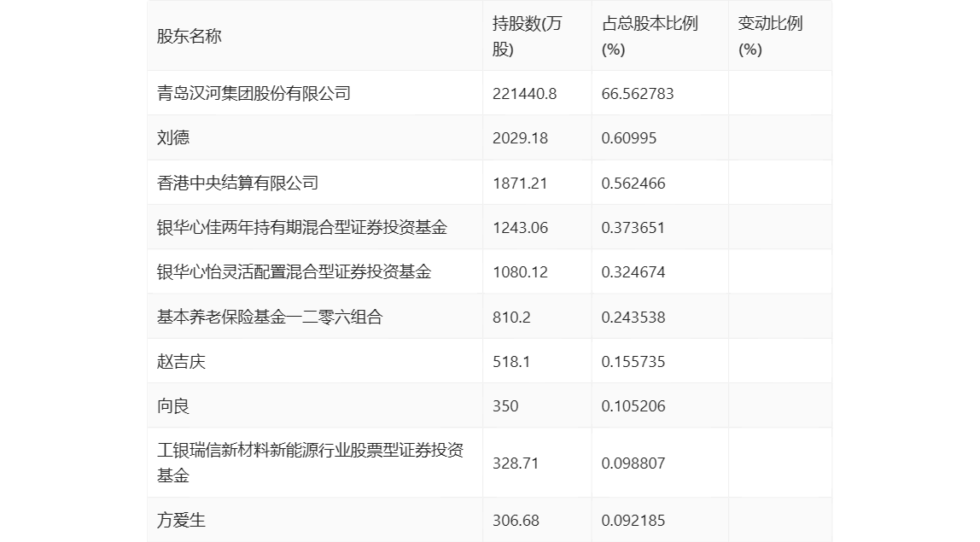This screenshot has height=542, width=980.
Task: Select the holding value 810.2
Action: [511, 317]
